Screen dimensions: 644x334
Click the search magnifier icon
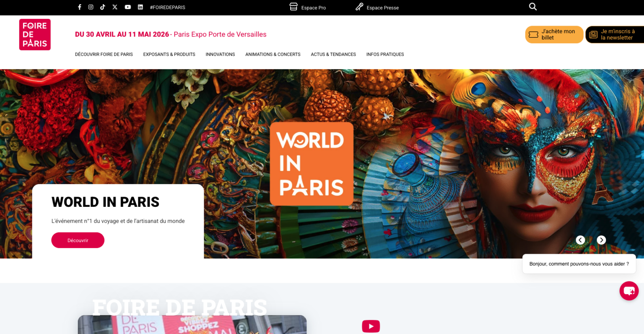click(532, 7)
